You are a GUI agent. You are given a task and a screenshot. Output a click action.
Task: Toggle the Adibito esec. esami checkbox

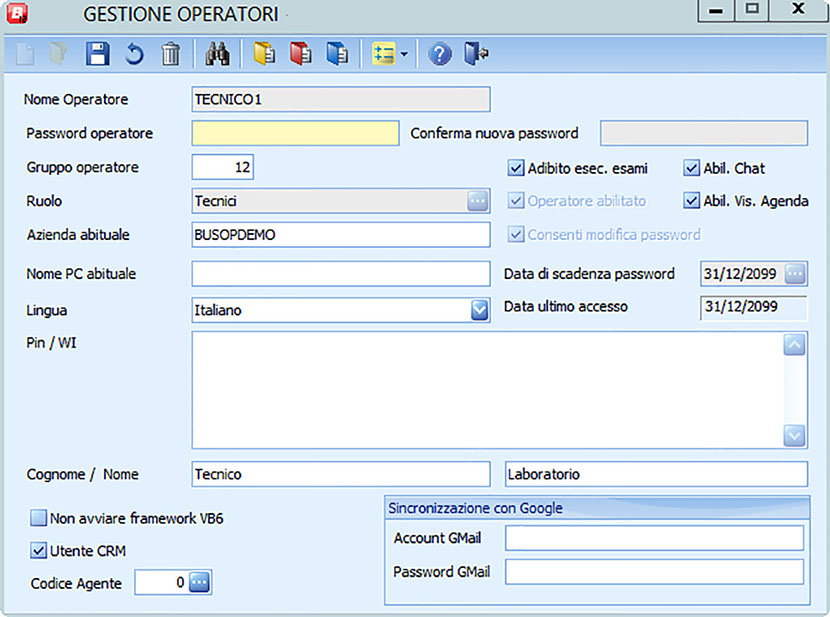[516, 168]
